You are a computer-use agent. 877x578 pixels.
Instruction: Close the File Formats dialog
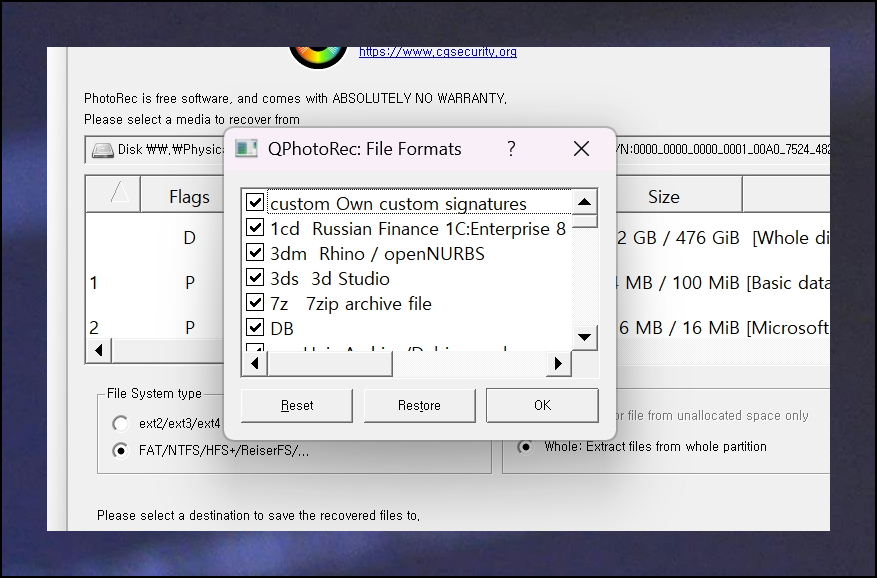tap(582, 149)
